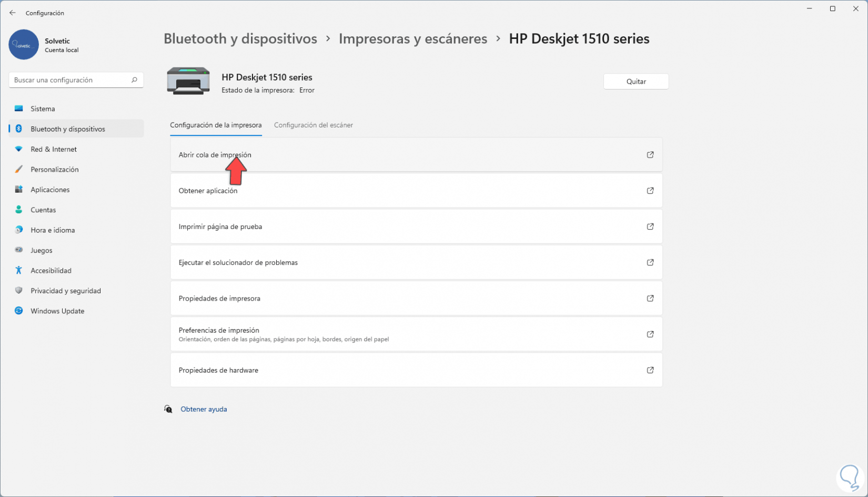Click the Obtener ayuda link
The height and width of the screenshot is (497, 868).
pyautogui.click(x=204, y=409)
